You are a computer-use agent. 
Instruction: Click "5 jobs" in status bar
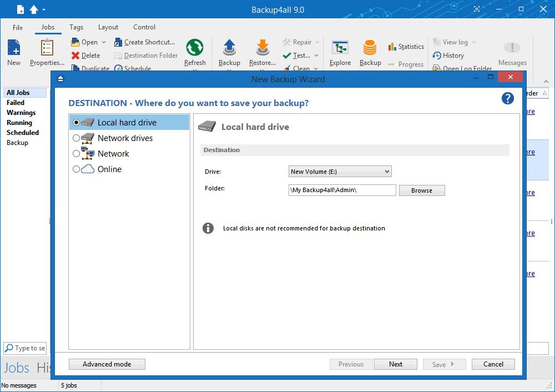tap(69, 385)
